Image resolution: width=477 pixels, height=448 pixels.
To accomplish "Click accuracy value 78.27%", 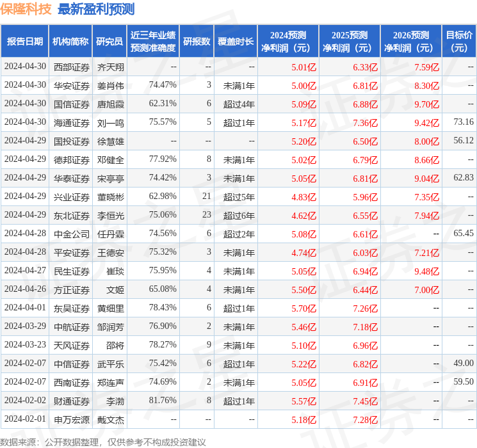I will click(x=163, y=344).
